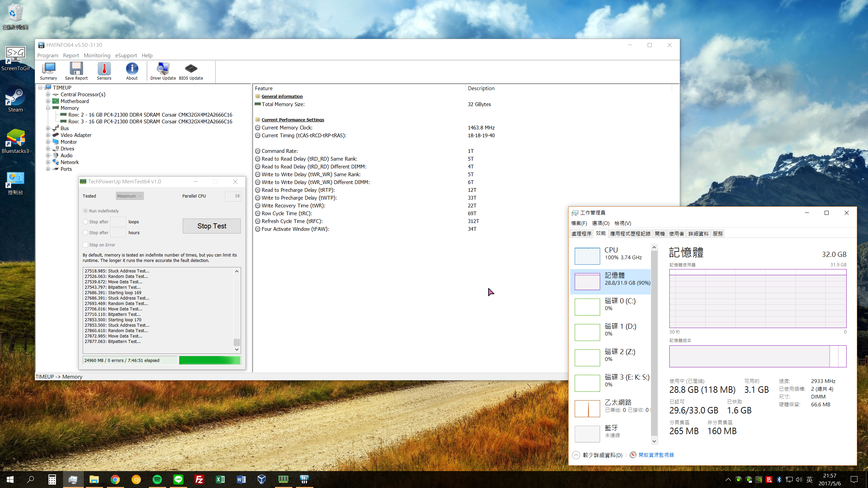868x488 pixels.
Task: Open the Program menu in HWiNFO64
Action: [x=48, y=55]
